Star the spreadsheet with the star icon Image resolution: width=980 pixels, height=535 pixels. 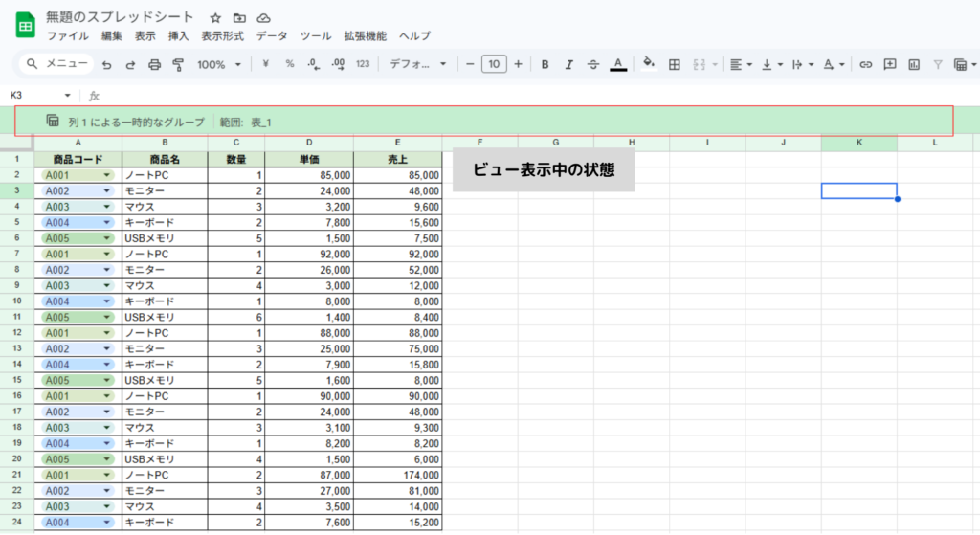click(x=215, y=18)
